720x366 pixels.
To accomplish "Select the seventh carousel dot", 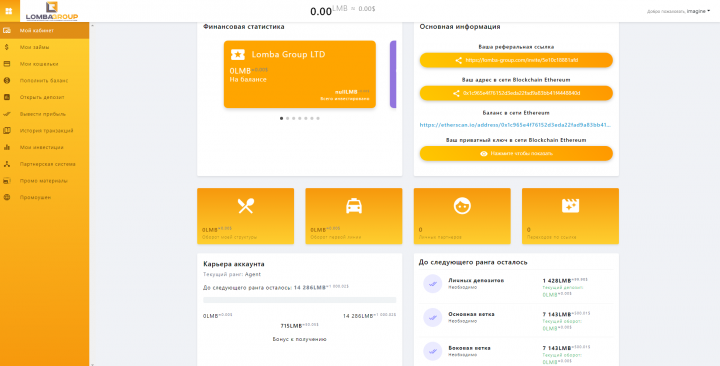I will (x=318, y=118).
